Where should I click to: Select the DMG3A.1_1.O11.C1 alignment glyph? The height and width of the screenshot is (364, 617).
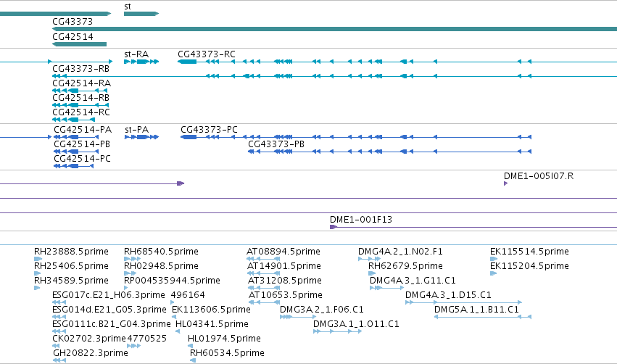(x=338, y=331)
